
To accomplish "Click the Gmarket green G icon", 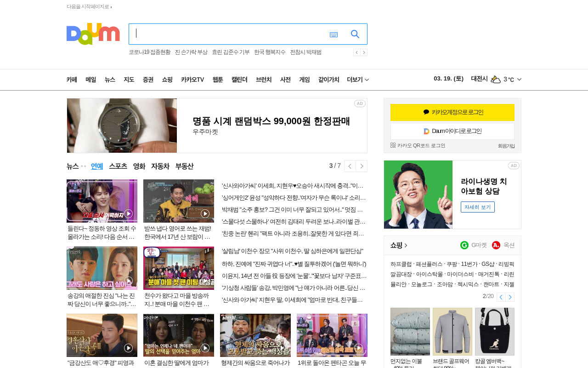I will [464, 245].
